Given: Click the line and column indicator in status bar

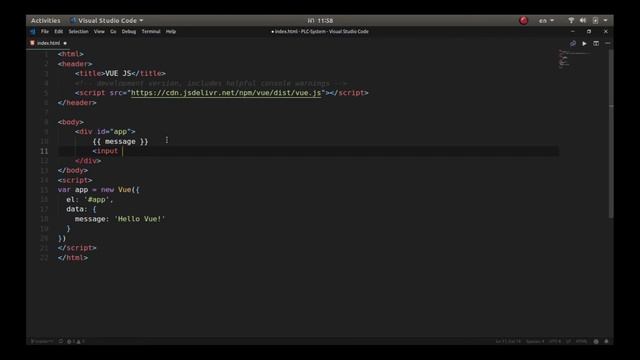Looking at the screenshot, I should [508, 341].
